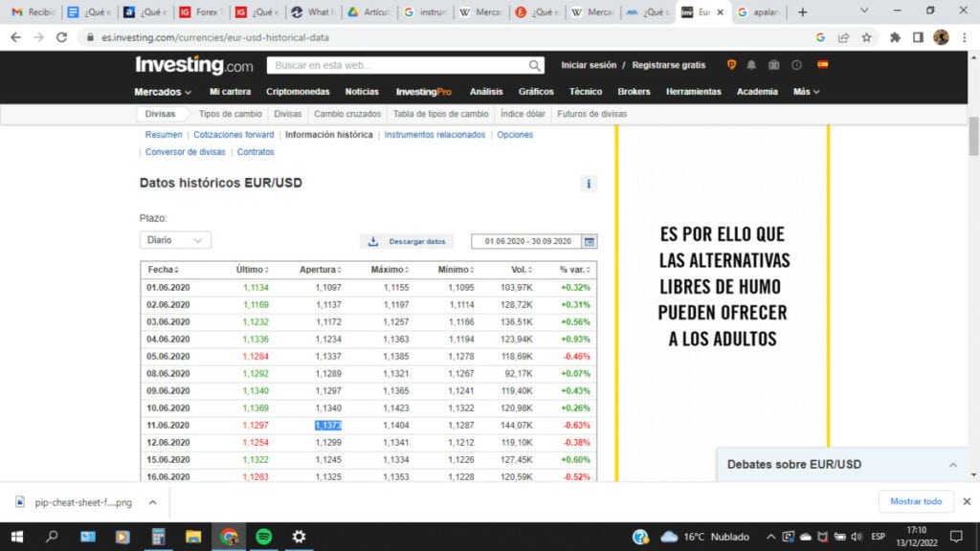
Task: Go back with the browser back arrow
Action: point(15,37)
